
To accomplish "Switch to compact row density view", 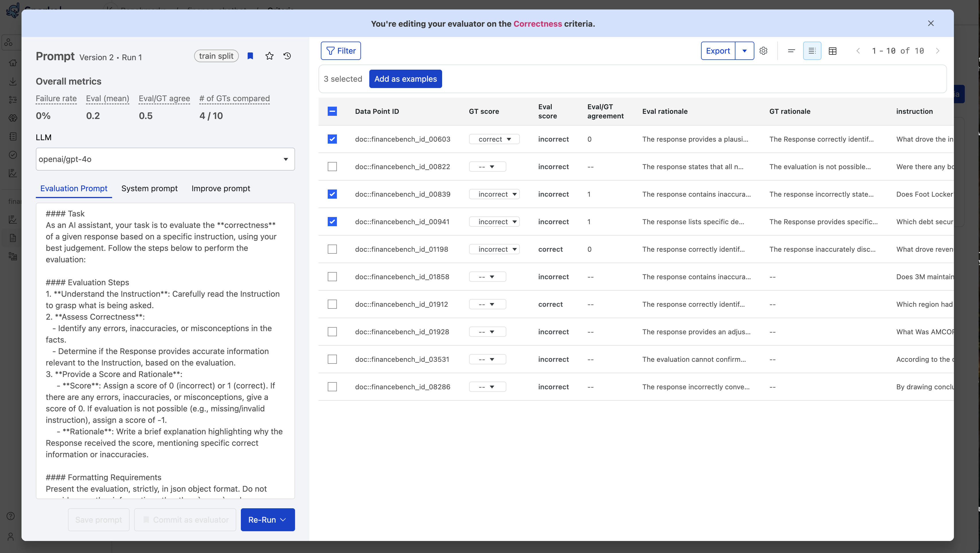I will pos(791,50).
